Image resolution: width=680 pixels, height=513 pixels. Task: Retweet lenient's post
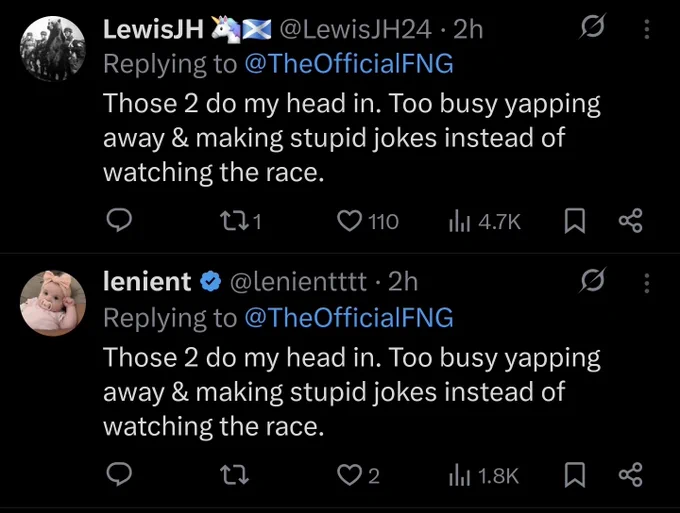(x=235, y=475)
